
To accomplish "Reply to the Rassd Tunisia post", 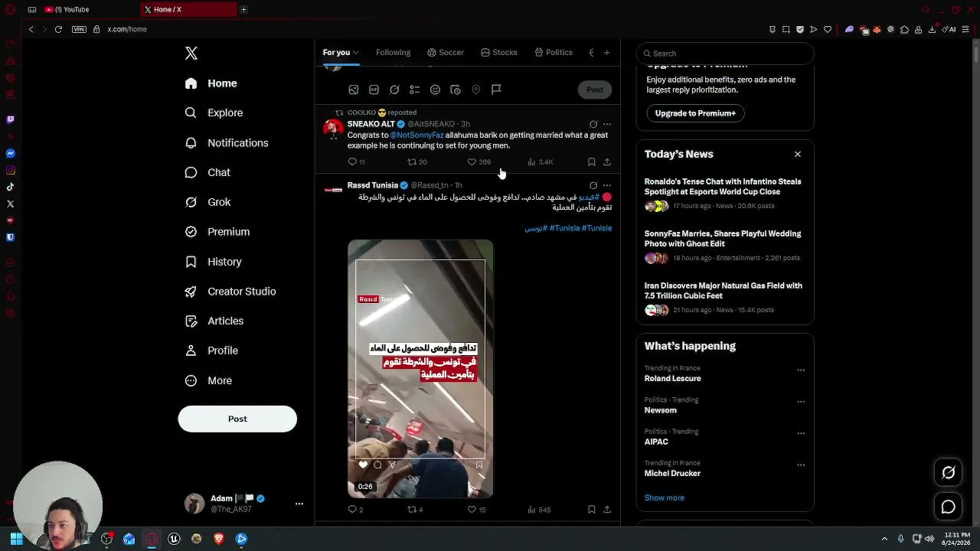I will (x=355, y=510).
